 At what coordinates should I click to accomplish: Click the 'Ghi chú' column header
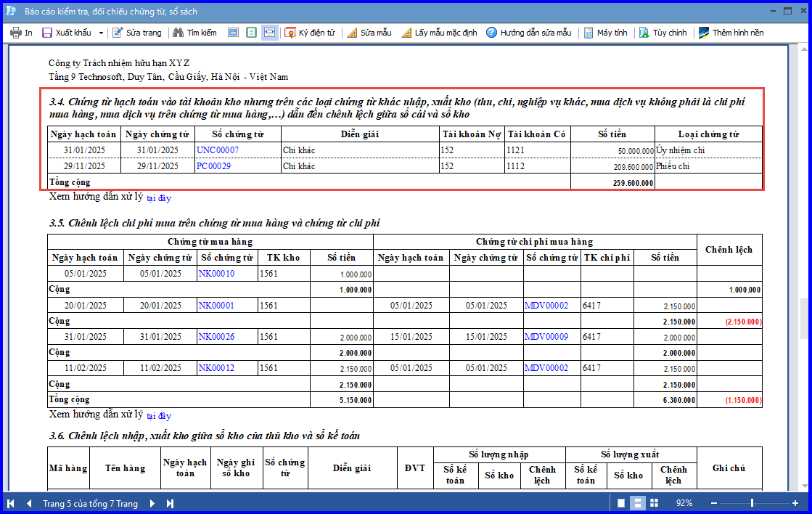pos(729,468)
